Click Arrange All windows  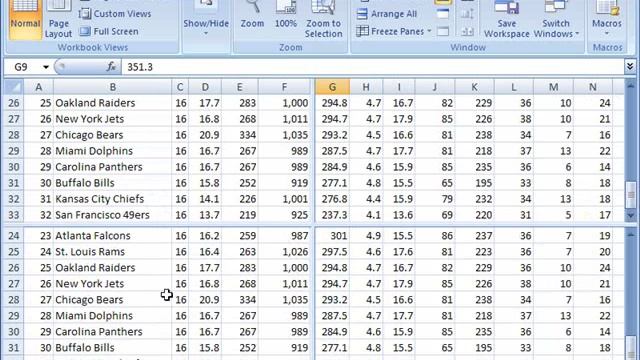click(x=387, y=14)
